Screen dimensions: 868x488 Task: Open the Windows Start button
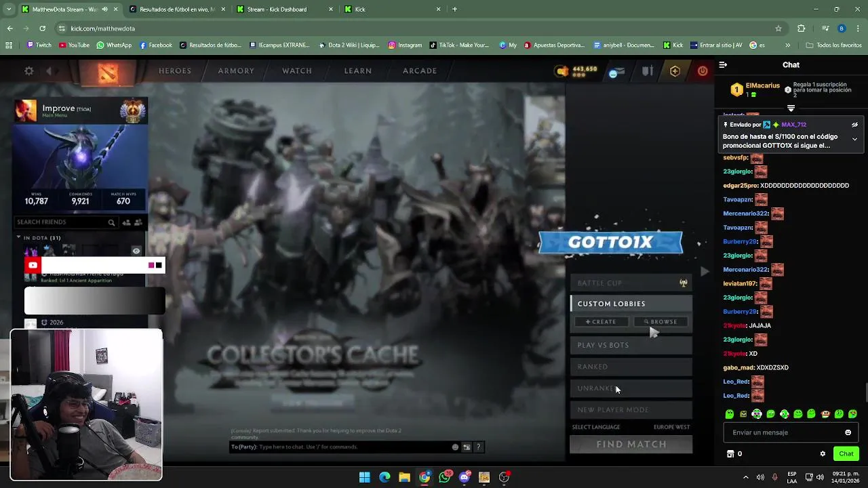coord(364,477)
